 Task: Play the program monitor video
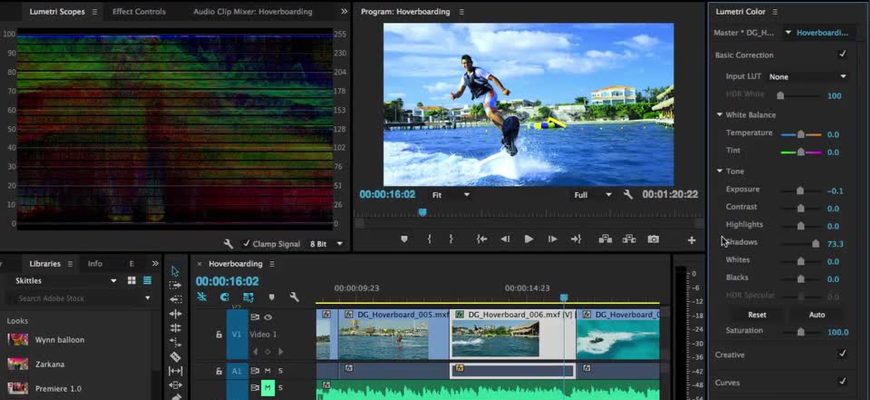tap(529, 239)
